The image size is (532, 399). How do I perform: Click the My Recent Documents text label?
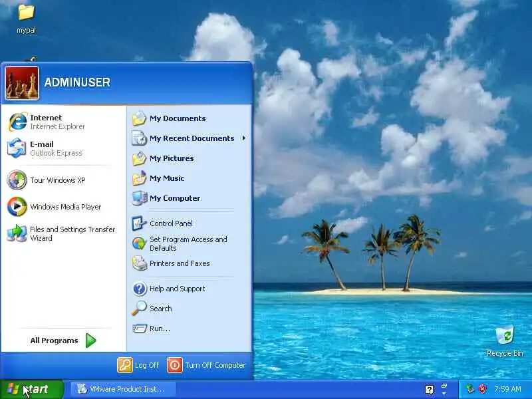pyautogui.click(x=192, y=138)
